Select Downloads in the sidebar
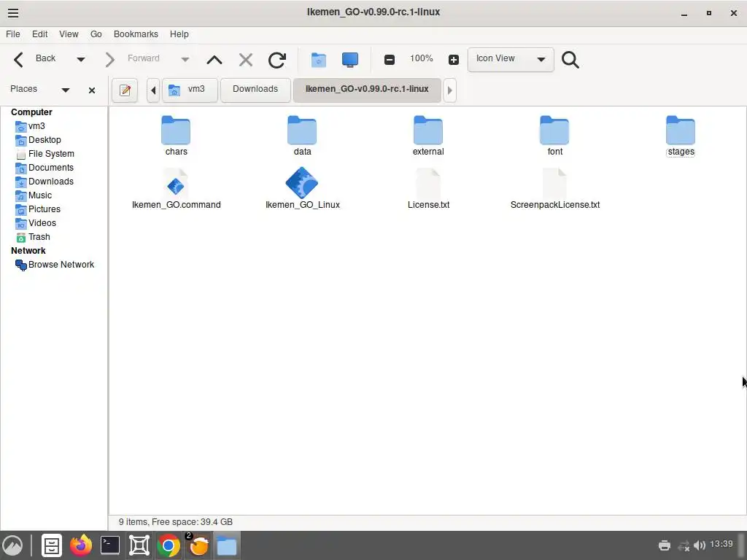This screenshot has height=560, width=747. coord(44,182)
